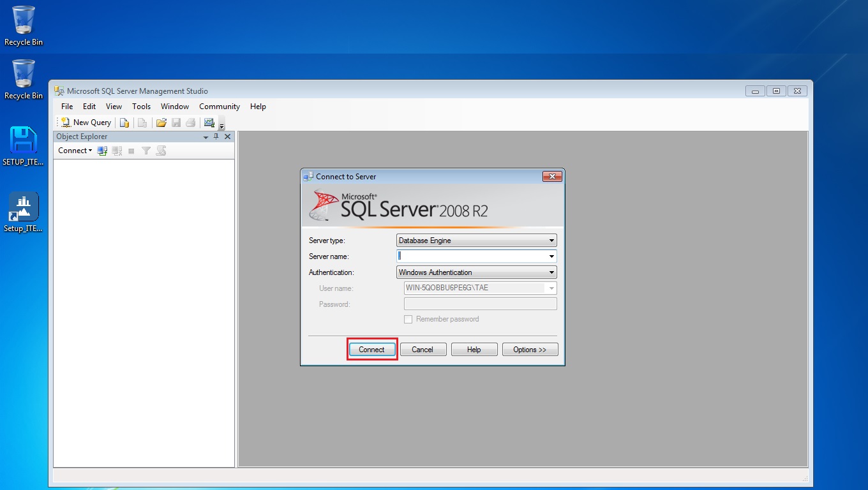Close the Connect to Server dialog
This screenshot has width=868, height=490.
552,177
